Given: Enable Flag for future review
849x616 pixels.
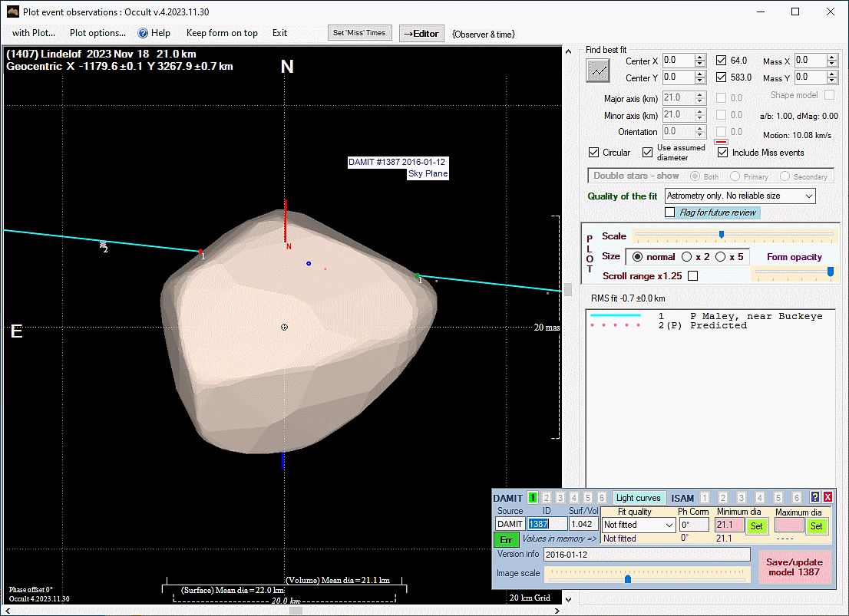Looking at the screenshot, I should coord(670,212).
